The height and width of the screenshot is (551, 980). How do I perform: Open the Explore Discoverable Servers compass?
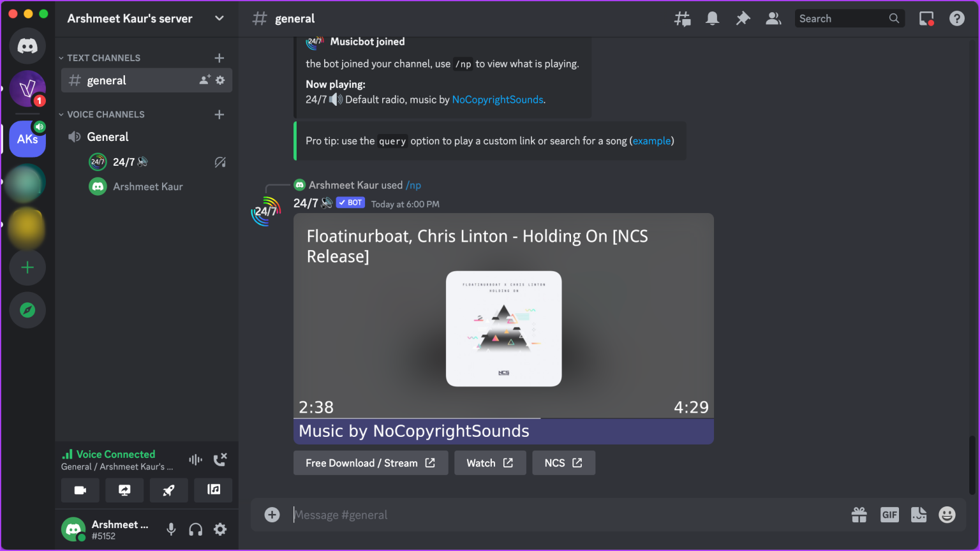(x=27, y=310)
